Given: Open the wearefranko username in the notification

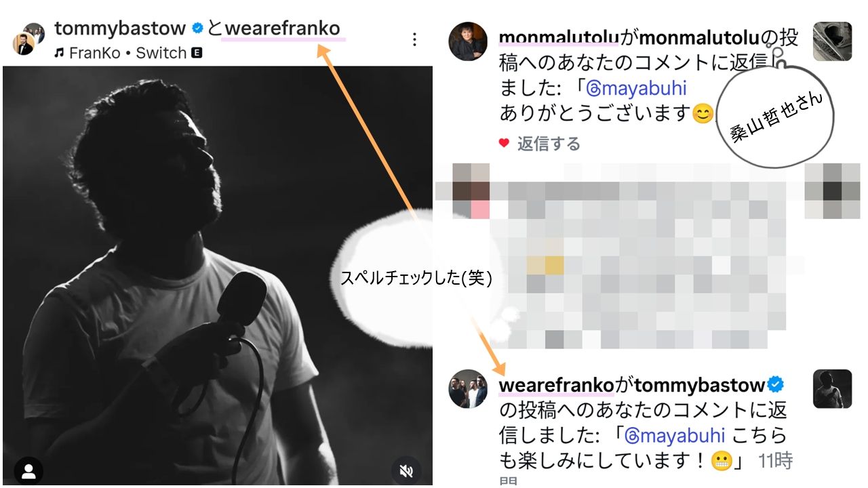Looking at the screenshot, I should 556,386.
